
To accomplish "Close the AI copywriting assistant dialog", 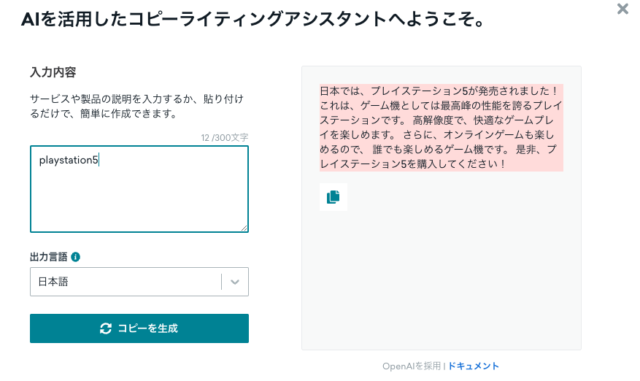I will click(622, 9).
